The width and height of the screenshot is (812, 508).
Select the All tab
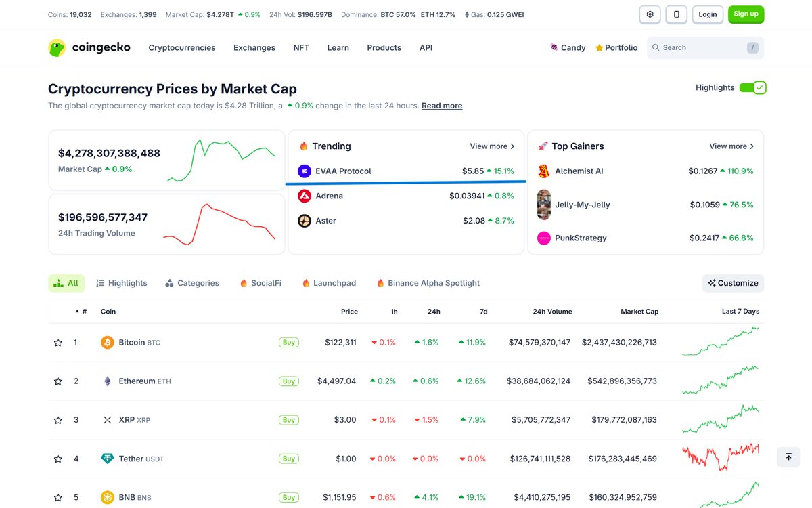(66, 283)
